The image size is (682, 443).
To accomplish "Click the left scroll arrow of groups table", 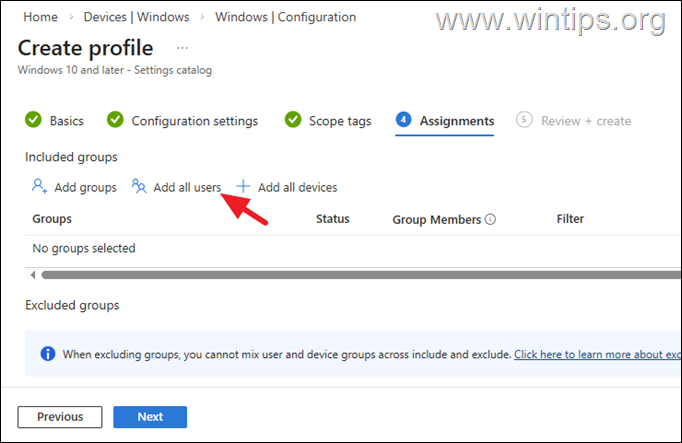I will point(33,275).
